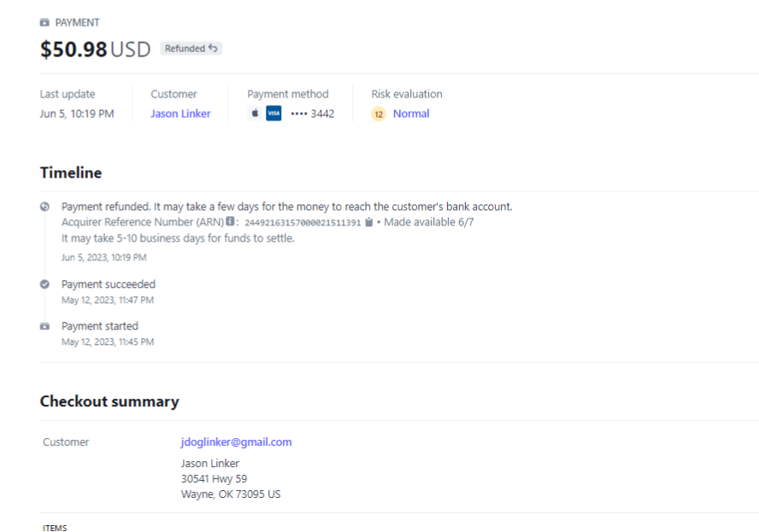
Task: Click the Refunded status badge
Action: (x=191, y=49)
